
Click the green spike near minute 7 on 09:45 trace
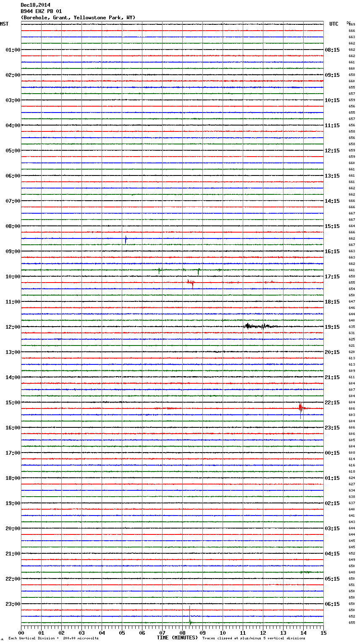coord(159,270)
